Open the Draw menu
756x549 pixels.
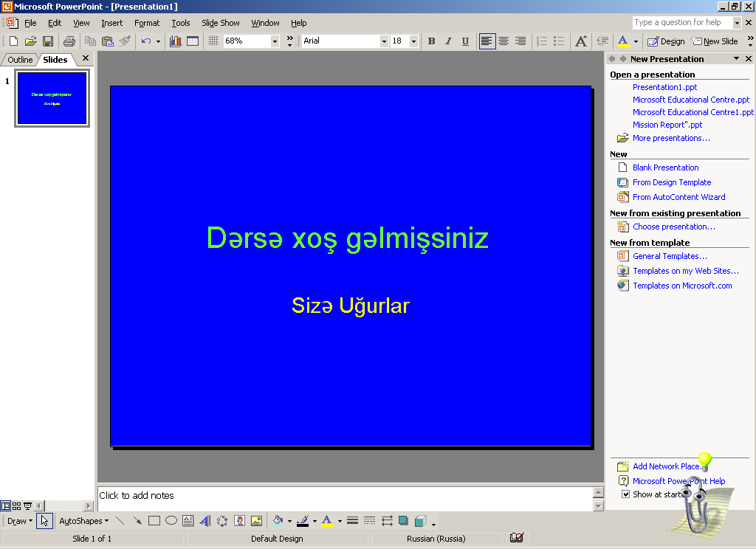point(20,521)
